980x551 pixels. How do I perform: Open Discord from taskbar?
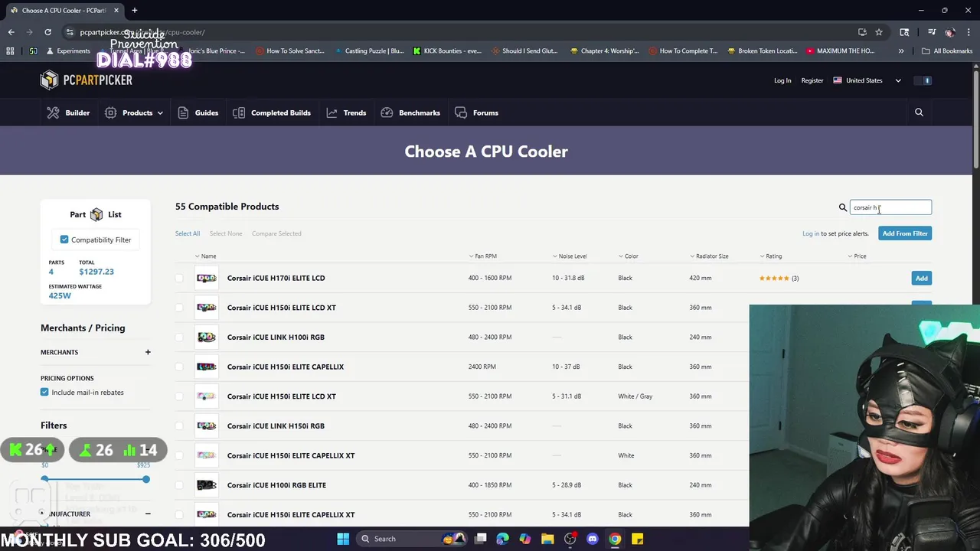[592, 539]
